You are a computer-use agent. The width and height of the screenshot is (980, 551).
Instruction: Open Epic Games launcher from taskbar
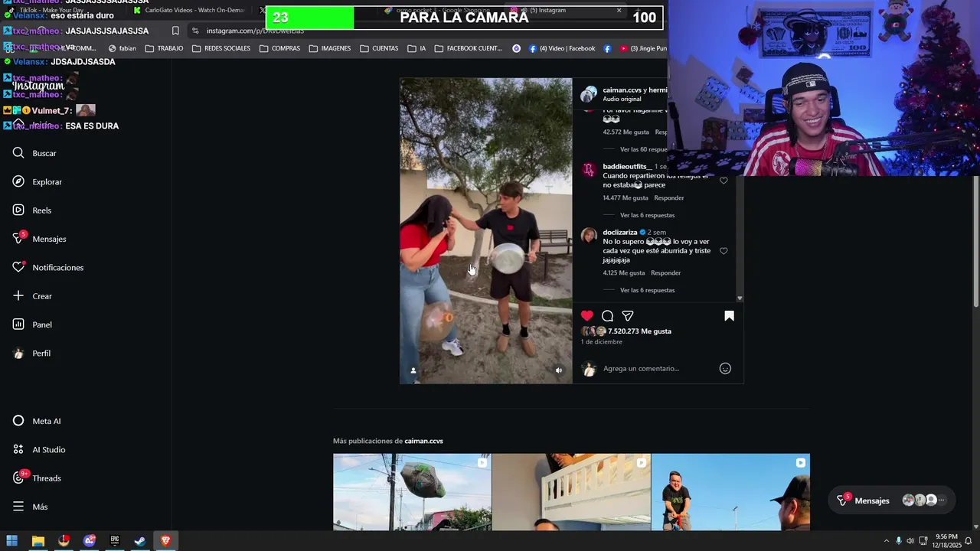(x=115, y=541)
